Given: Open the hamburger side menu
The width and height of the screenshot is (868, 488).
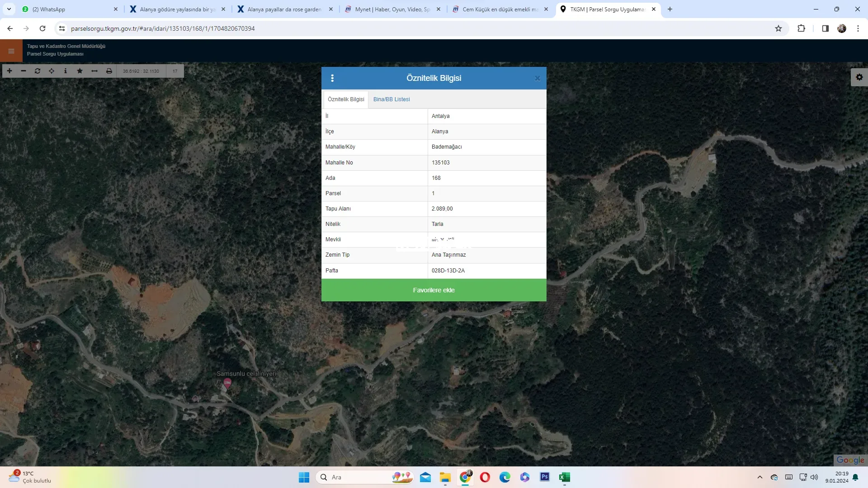Looking at the screenshot, I should [x=11, y=51].
